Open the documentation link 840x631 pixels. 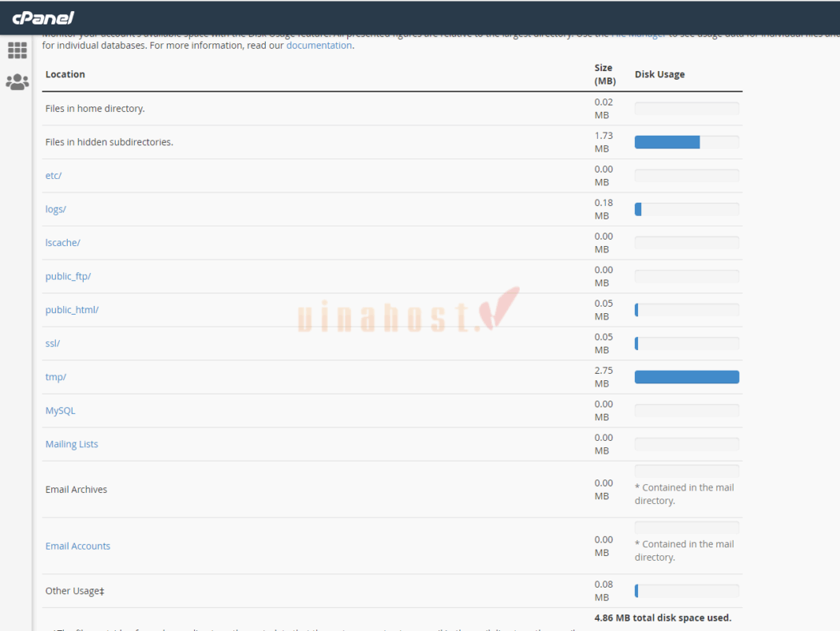point(319,45)
